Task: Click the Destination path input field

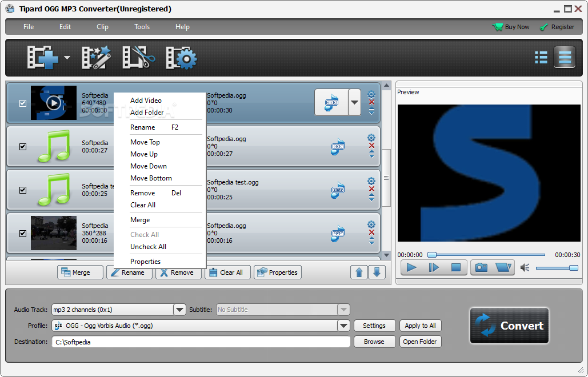Action: pyautogui.click(x=201, y=342)
